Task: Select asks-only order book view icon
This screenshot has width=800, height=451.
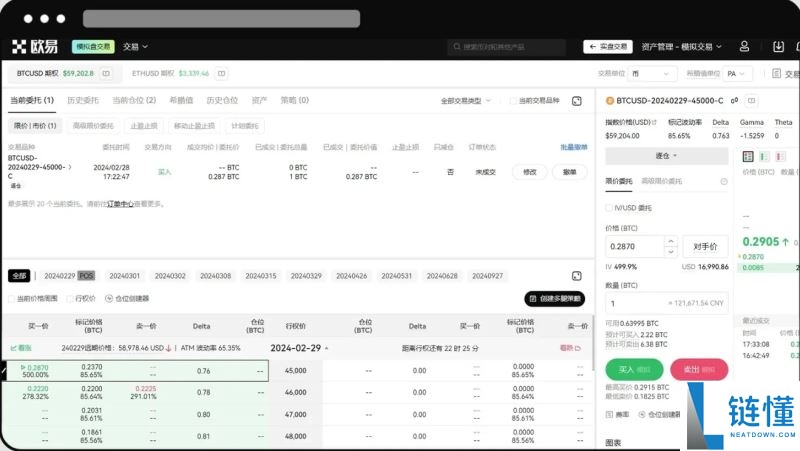Action: point(780,156)
